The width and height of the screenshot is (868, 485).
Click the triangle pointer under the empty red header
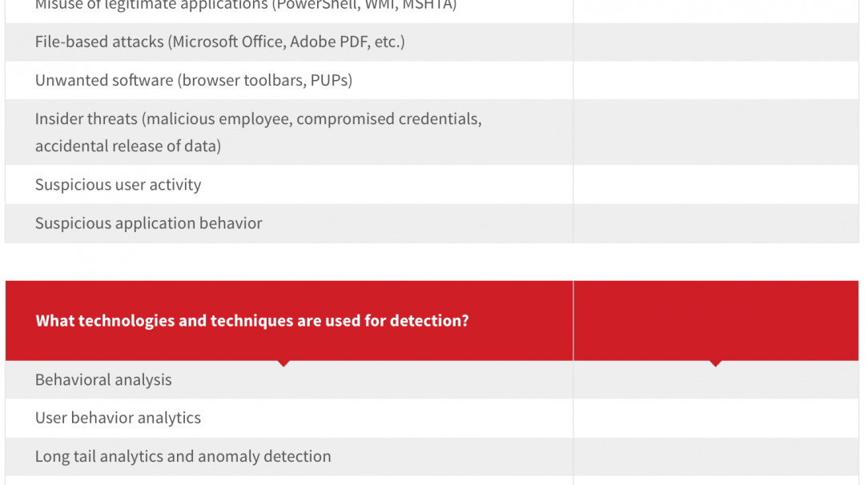715,363
